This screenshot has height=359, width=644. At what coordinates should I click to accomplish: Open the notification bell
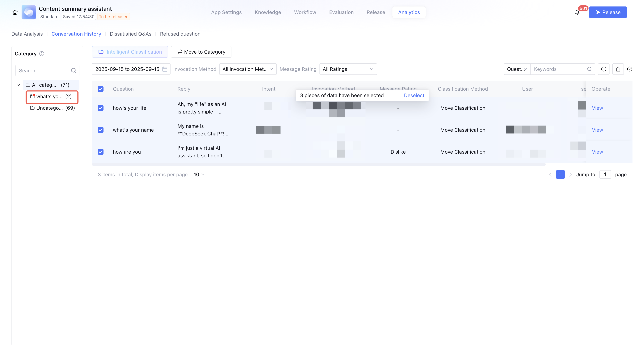click(x=577, y=12)
